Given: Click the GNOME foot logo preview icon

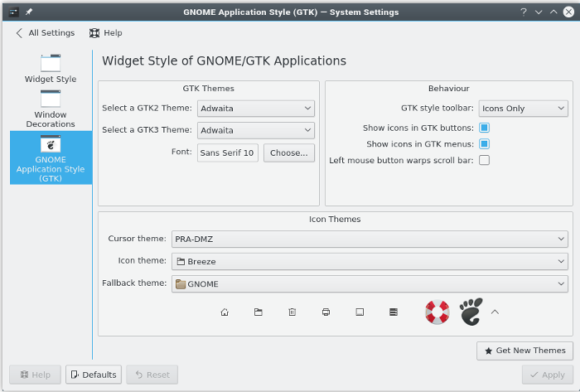Looking at the screenshot, I should [x=471, y=312].
